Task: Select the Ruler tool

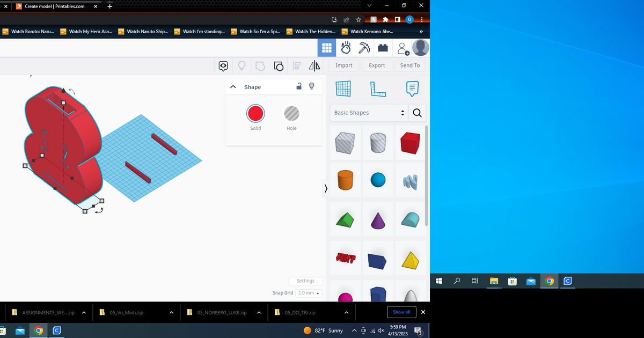Action: tap(378, 89)
